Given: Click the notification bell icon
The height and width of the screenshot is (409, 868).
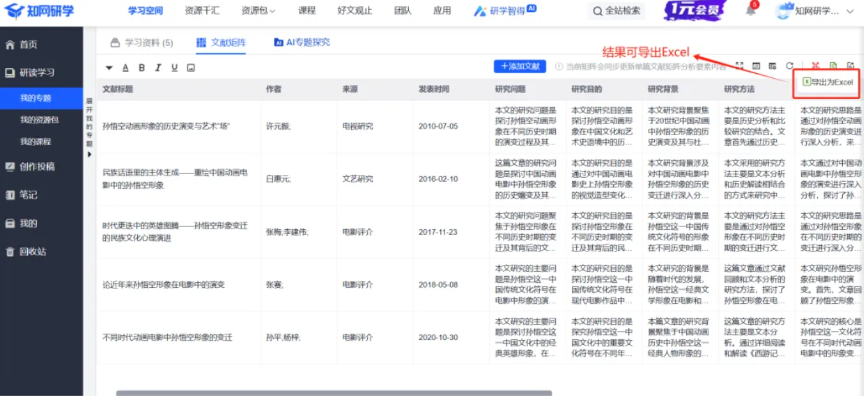Looking at the screenshot, I should (750, 10).
